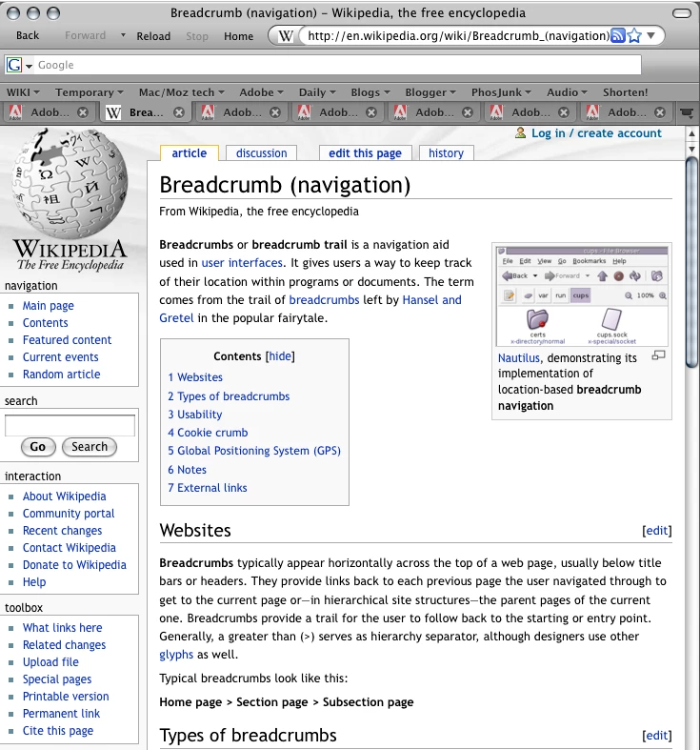Open the Temporary bookmarks folder
Image resolution: width=700 pixels, height=750 pixels.
90,92
